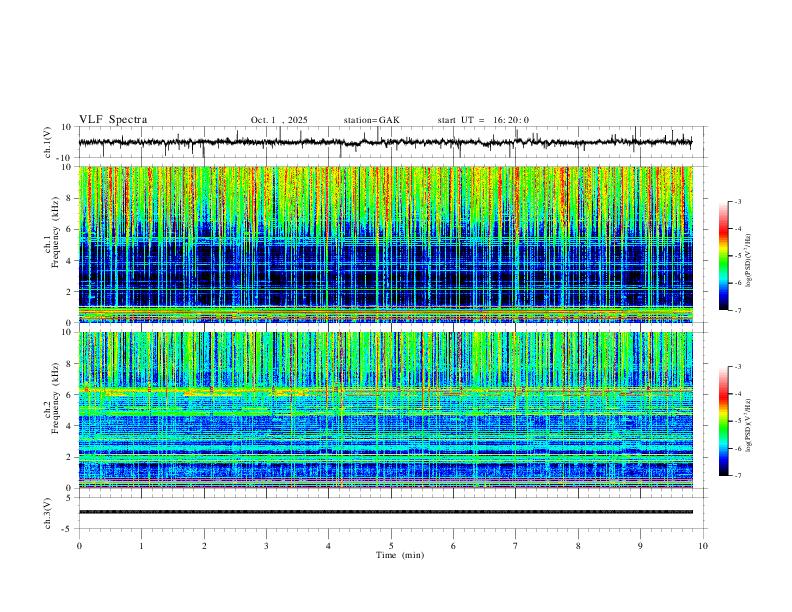Click the "4" tick on time axis
This screenshot has height=612, width=792.
328,546
